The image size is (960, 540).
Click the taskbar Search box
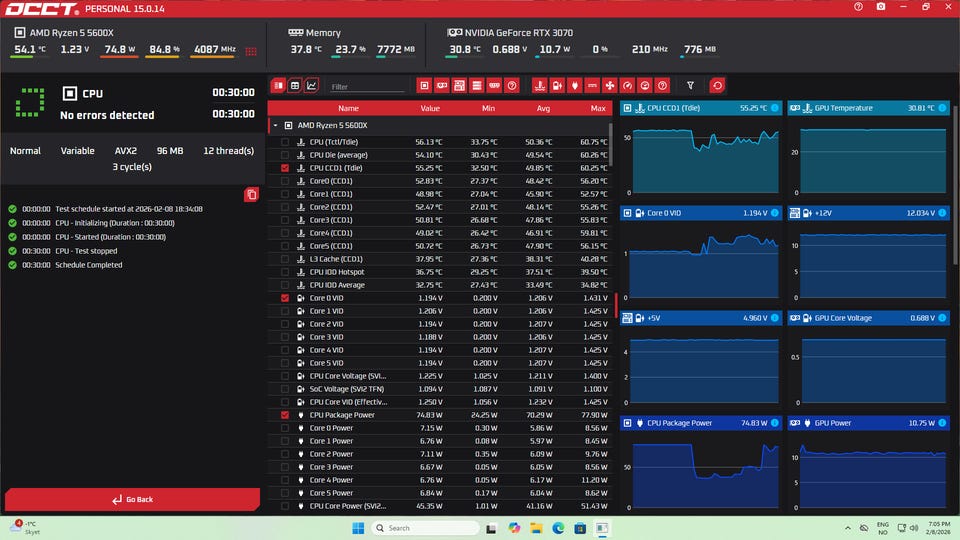[x=426, y=528]
